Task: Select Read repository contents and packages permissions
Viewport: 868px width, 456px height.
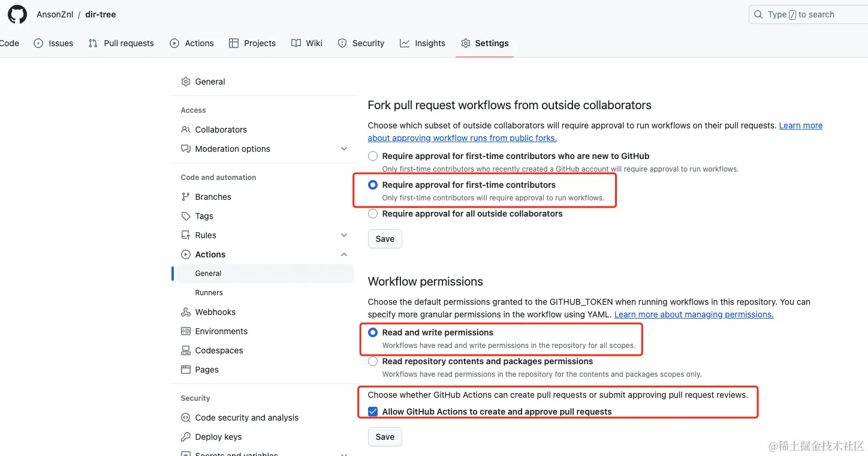Action: point(373,361)
